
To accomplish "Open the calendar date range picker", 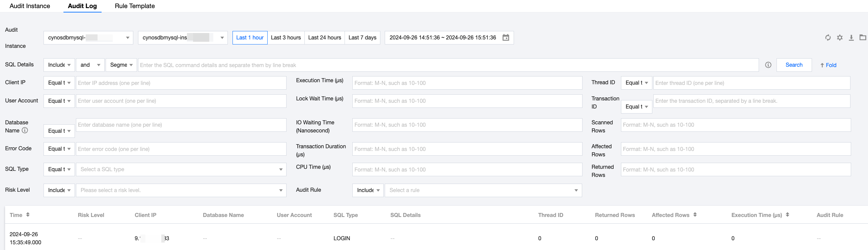I will pyautogui.click(x=506, y=37).
